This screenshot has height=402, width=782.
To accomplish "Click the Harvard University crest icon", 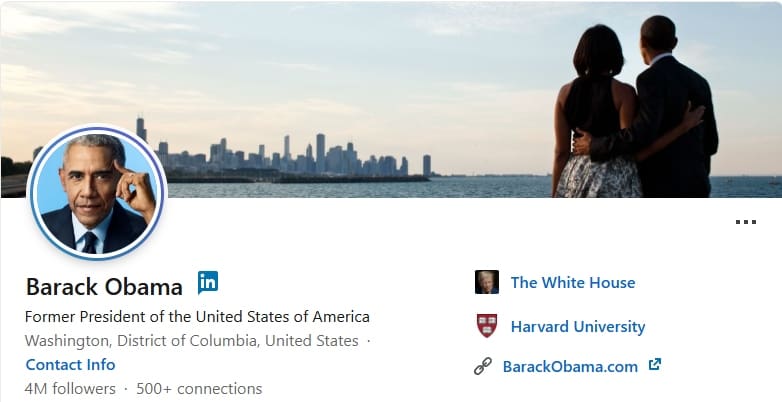I will click(x=487, y=326).
